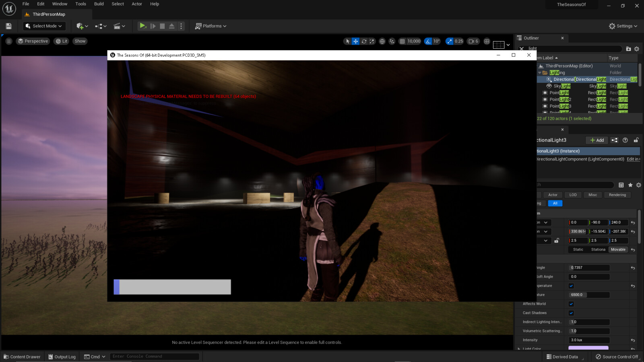
Task: Clear the Outliner search text
Action: pyautogui.click(x=522, y=49)
